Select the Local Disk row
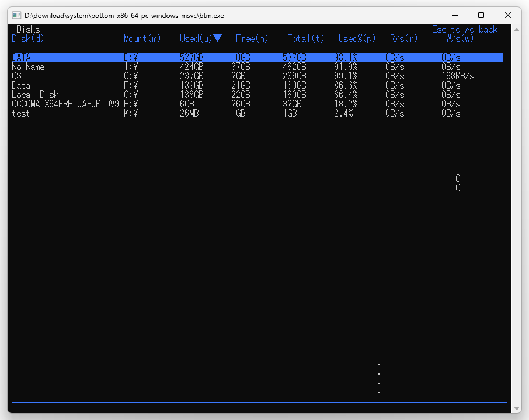The width and height of the screenshot is (529, 420). [x=257, y=94]
